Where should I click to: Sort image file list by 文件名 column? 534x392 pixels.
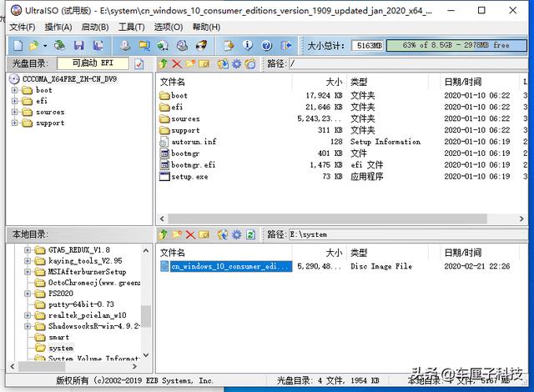coord(224,82)
